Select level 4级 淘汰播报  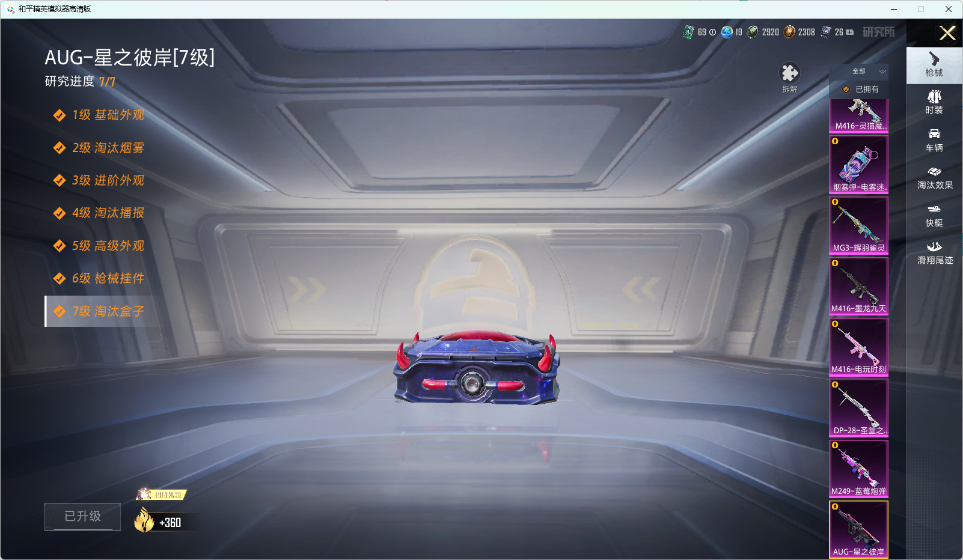tap(108, 213)
